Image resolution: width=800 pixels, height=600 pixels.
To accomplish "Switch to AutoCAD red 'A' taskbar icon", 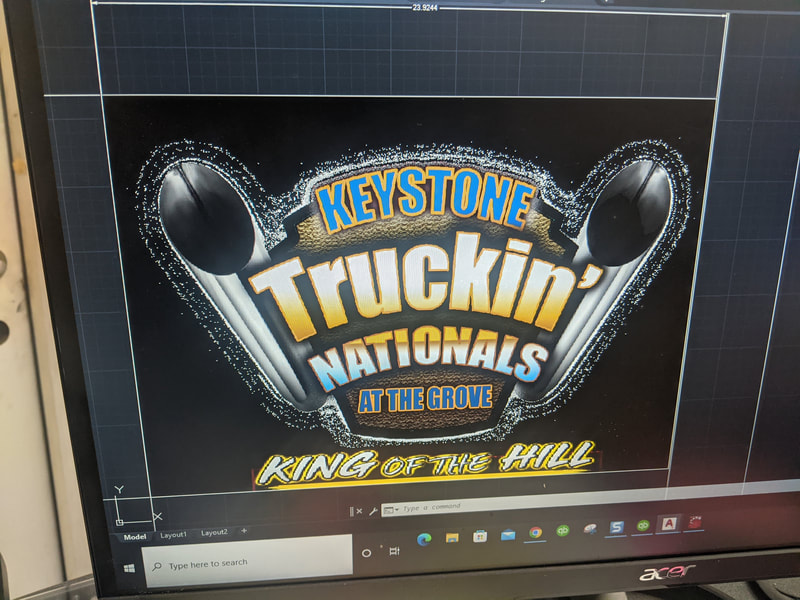I will (x=668, y=523).
